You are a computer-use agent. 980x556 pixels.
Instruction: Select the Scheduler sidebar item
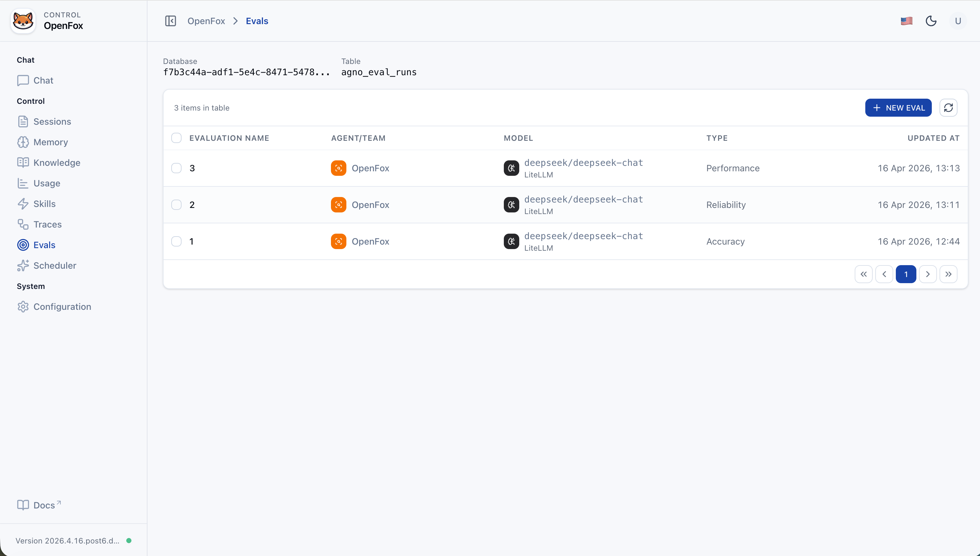point(55,265)
